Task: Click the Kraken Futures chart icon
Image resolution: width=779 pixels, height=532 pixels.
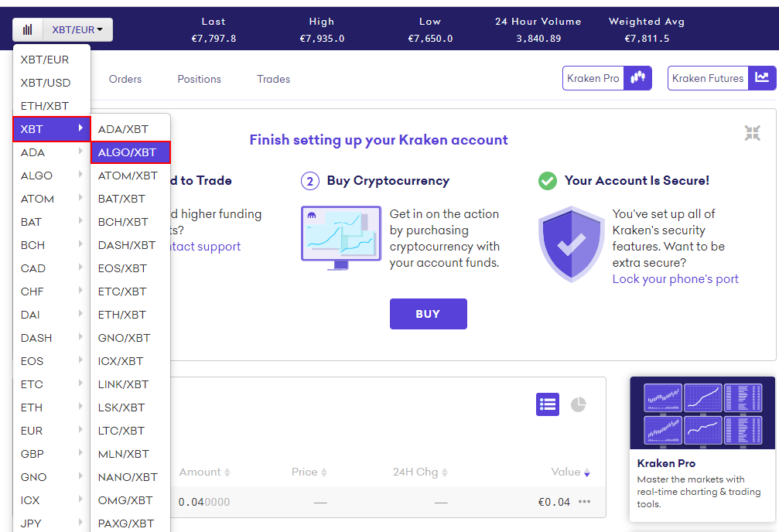Action: coord(762,78)
